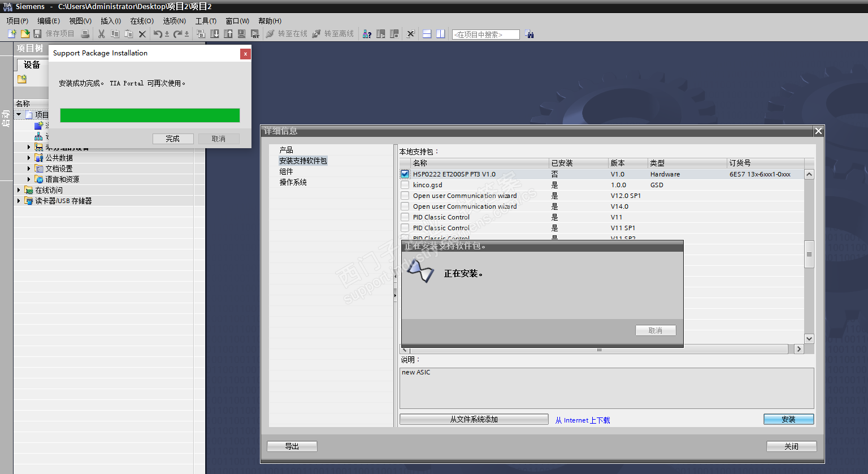Click the Go online (转至在线) toolbar item
The image size is (868, 474).
[x=287, y=34]
